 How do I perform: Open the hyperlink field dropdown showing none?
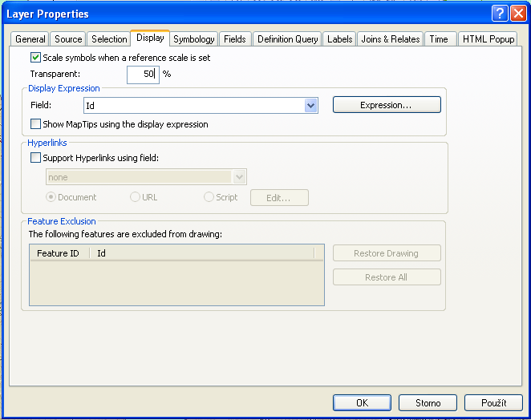coord(146,177)
